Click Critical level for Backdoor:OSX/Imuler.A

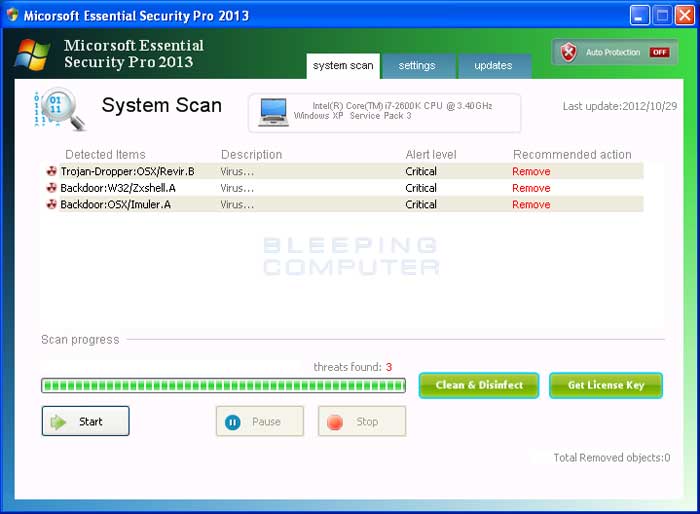(x=421, y=205)
